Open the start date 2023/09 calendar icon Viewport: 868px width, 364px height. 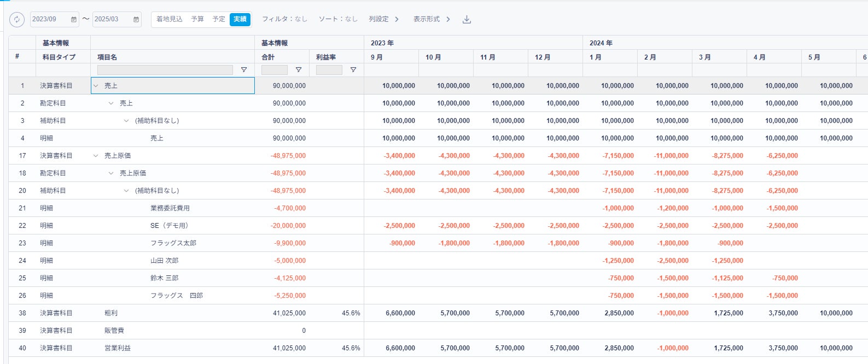pos(74,20)
